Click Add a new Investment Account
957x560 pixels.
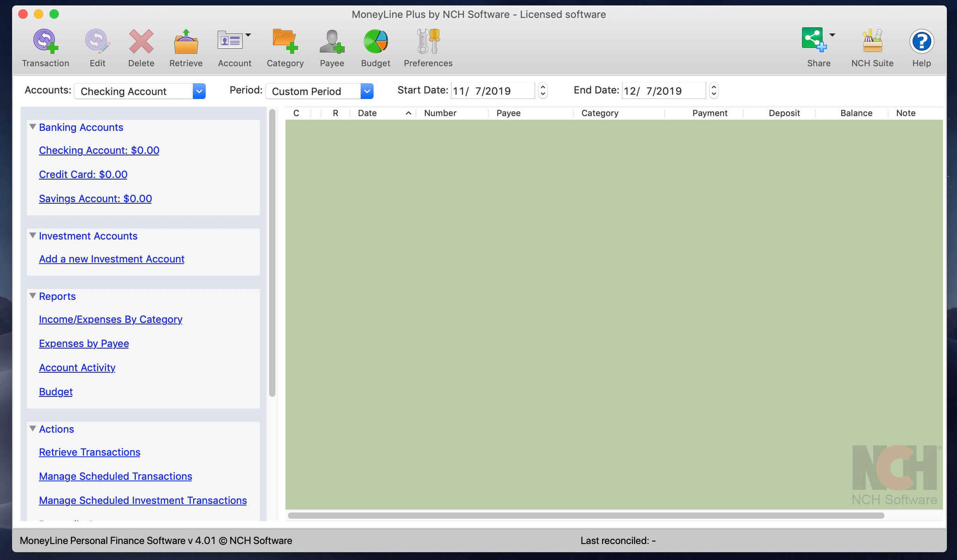pos(111,259)
